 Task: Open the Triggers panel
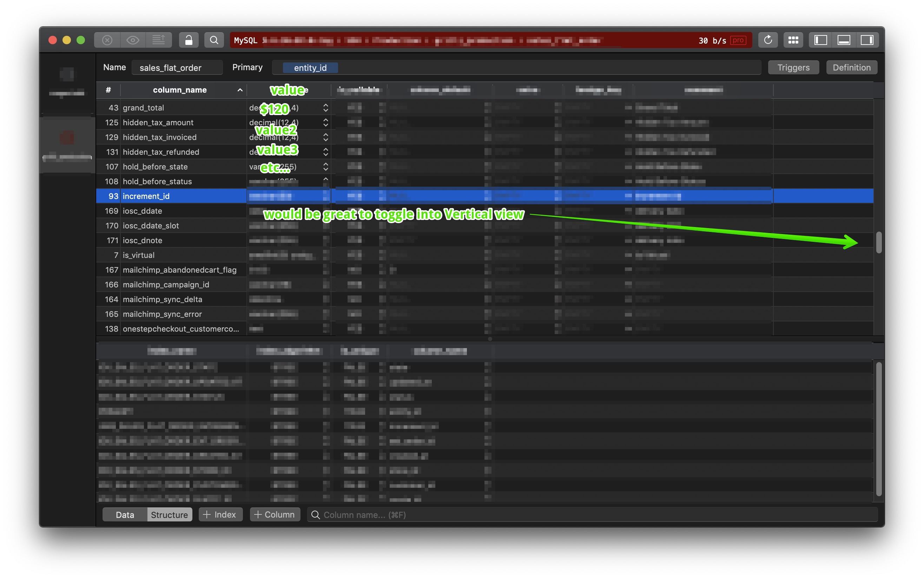(x=793, y=67)
